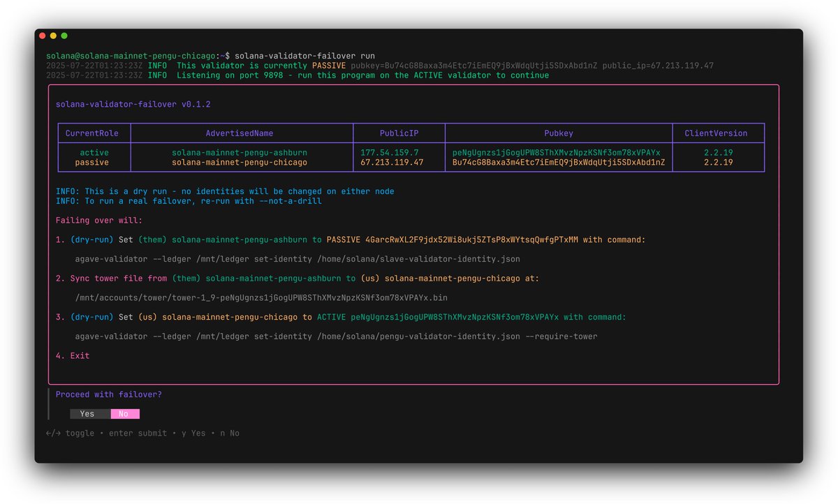The image size is (838, 504).
Task: Click the 'Listening on port 9898' log line
Action: 297,75
